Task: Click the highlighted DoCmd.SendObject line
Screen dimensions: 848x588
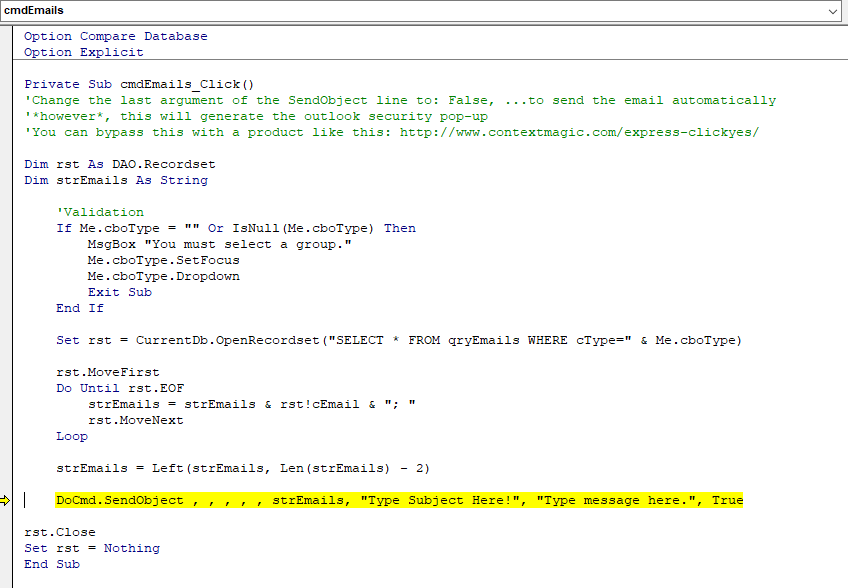Action: [x=399, y=500]
